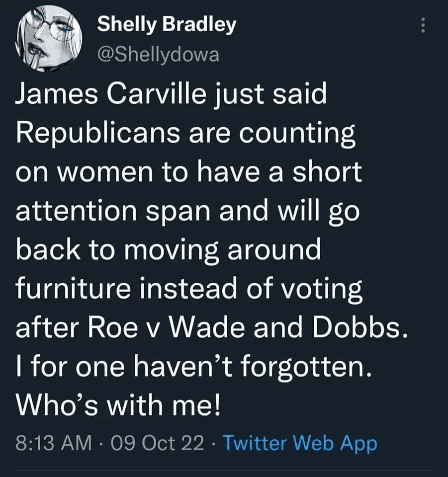Viewport: 448px width, 477px height.
Task: Click "I for one haven't forgotten" sentence
Action: 192,367
